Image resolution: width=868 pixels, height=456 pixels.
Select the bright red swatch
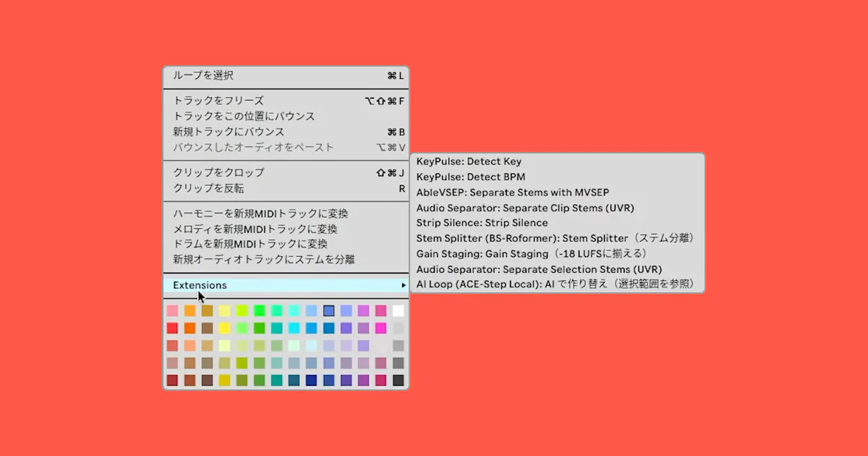(172, 328)
